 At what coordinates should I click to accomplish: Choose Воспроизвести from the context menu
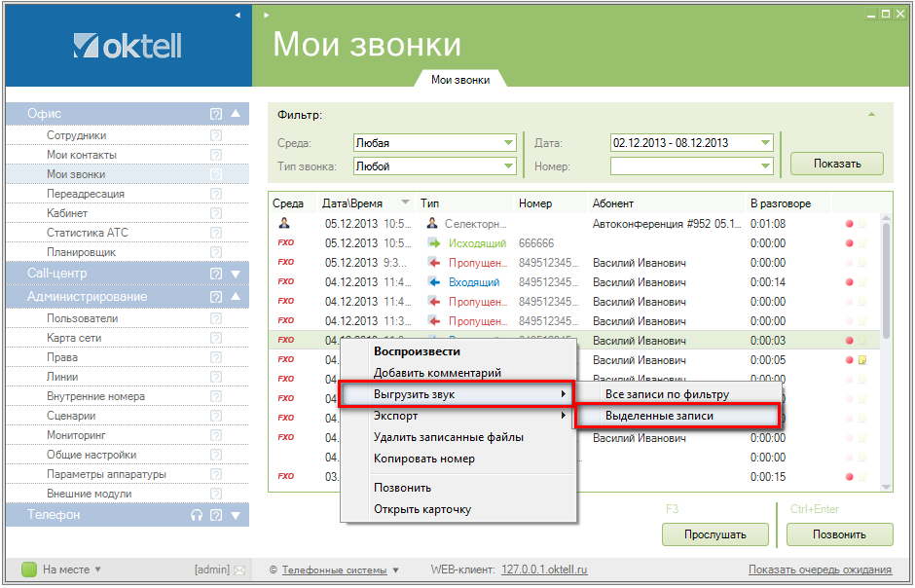[417, 351]
